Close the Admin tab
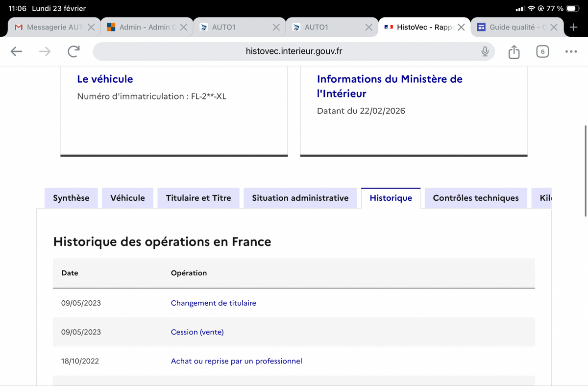588x386 pixels. (x=183, y=27)
